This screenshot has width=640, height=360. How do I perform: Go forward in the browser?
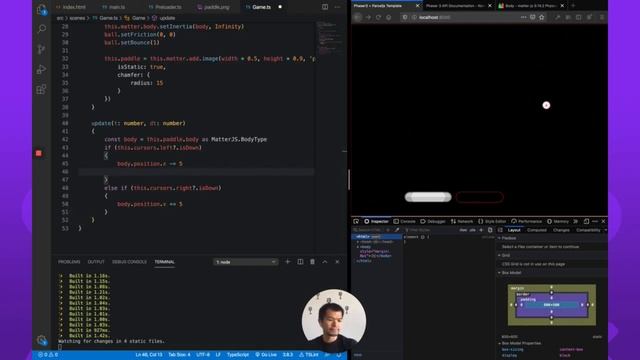(368, 17)
